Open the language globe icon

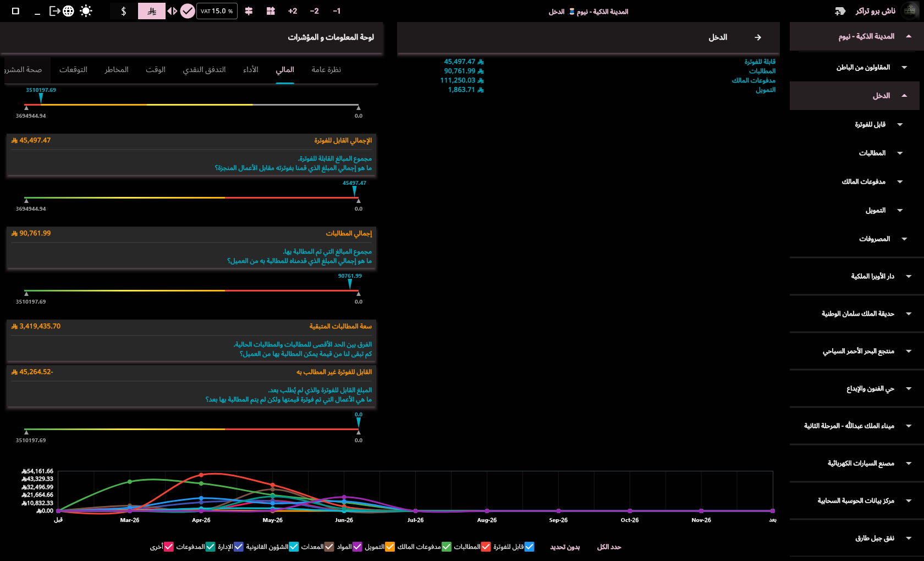click(x=68, y=11)
